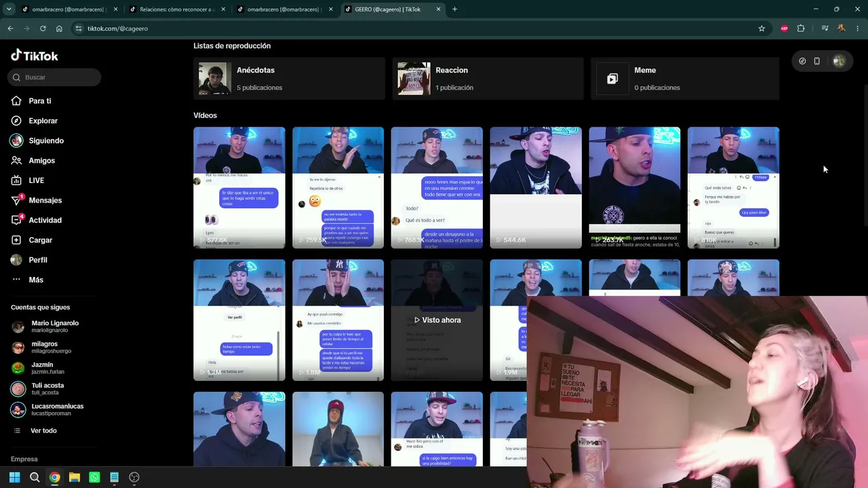Click the TikTok Buscar search field
Viewport: 868px width, 488px height.
click(x=55, y=77)
